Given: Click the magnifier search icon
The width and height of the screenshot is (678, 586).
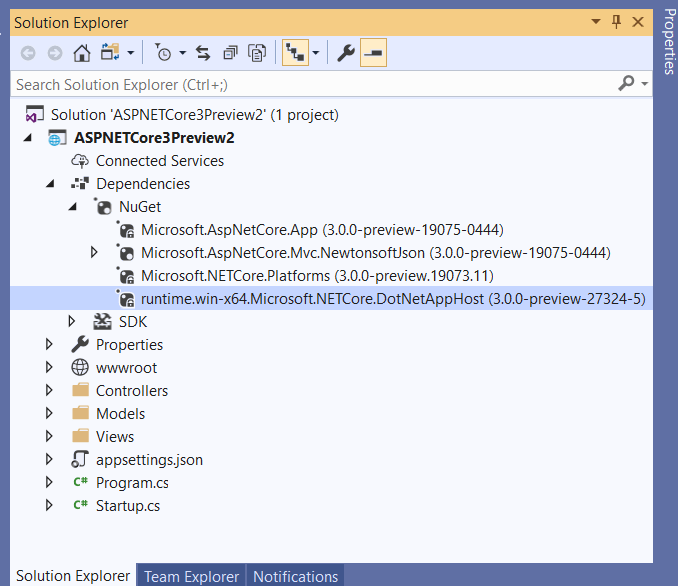Looking at the screenshot, I should 626,83.
